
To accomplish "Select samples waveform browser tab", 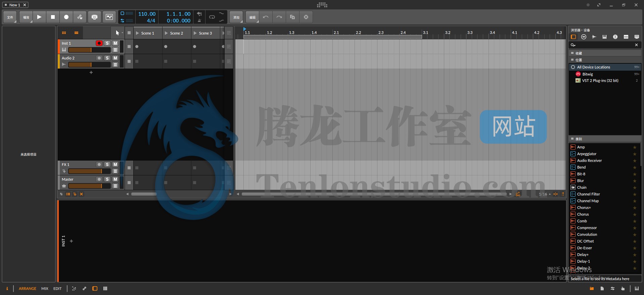I will (594, 37).
